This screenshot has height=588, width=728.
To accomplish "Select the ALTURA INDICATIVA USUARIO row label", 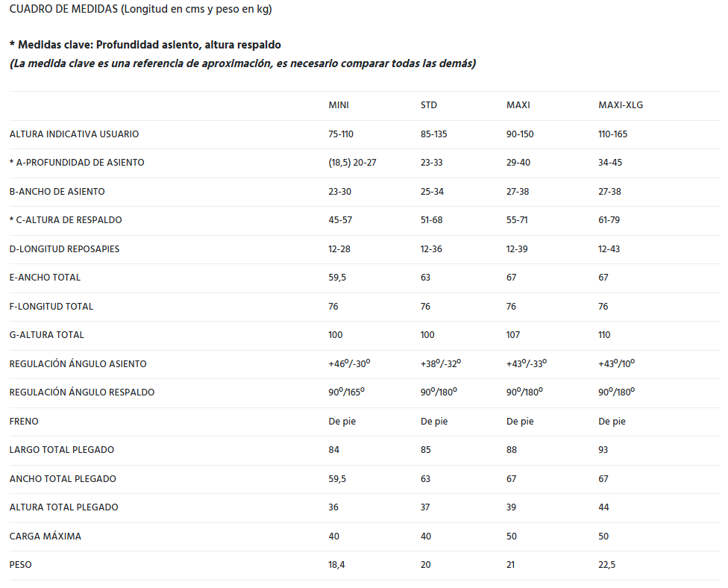I will (x=74, y=134).
